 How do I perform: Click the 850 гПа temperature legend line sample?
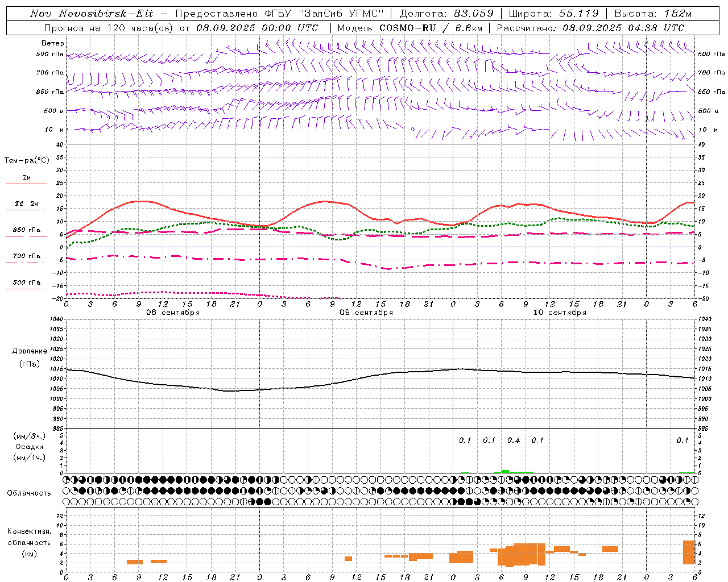(26, 236)
